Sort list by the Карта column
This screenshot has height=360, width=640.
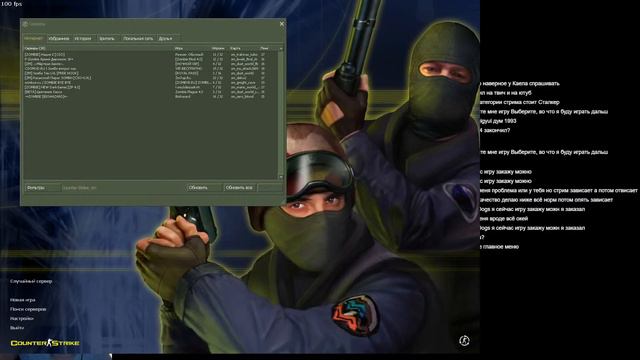[244, 49]
